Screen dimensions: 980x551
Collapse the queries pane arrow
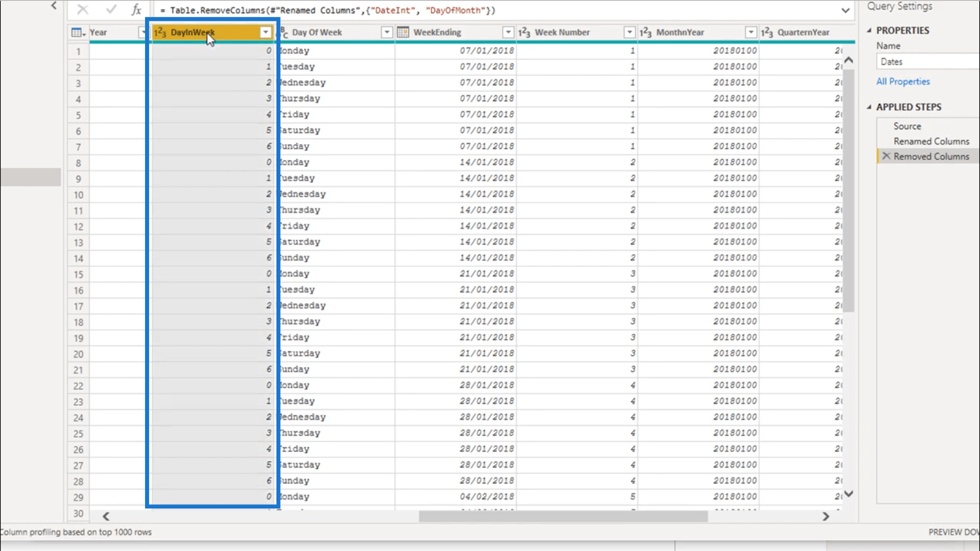click(x=54, y=6)
